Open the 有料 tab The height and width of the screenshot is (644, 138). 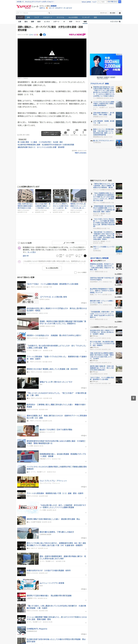click(x=95, y=17)
